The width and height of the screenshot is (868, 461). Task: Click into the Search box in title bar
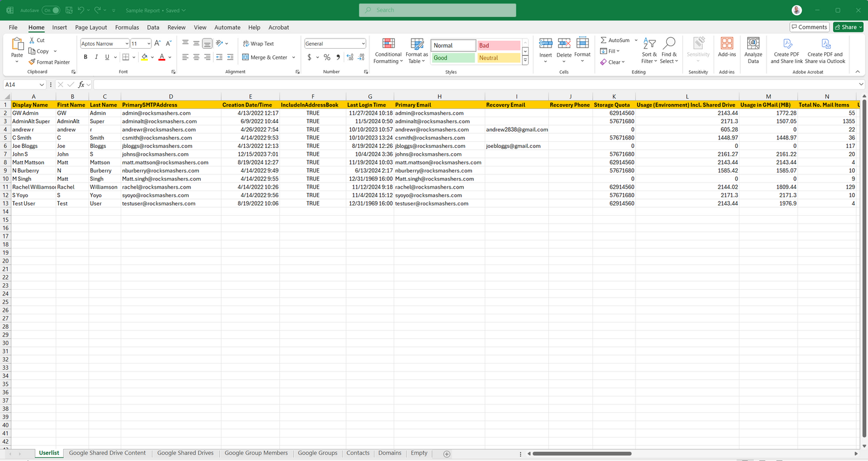pos(437,10)
